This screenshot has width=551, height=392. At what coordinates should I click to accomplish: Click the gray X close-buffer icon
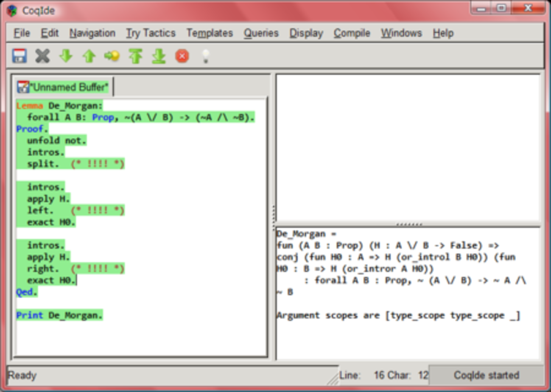pos(42,56)
